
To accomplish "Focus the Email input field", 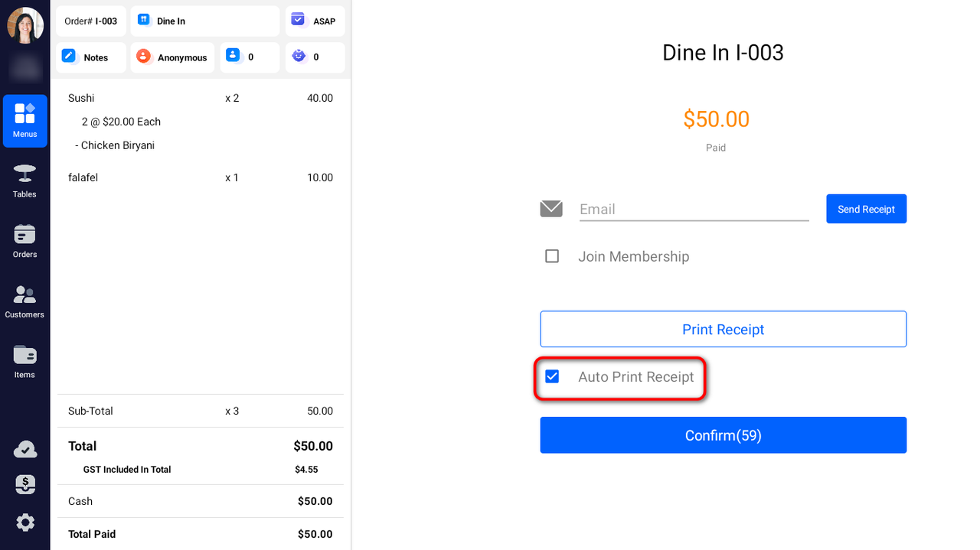I will pos(694,210).
